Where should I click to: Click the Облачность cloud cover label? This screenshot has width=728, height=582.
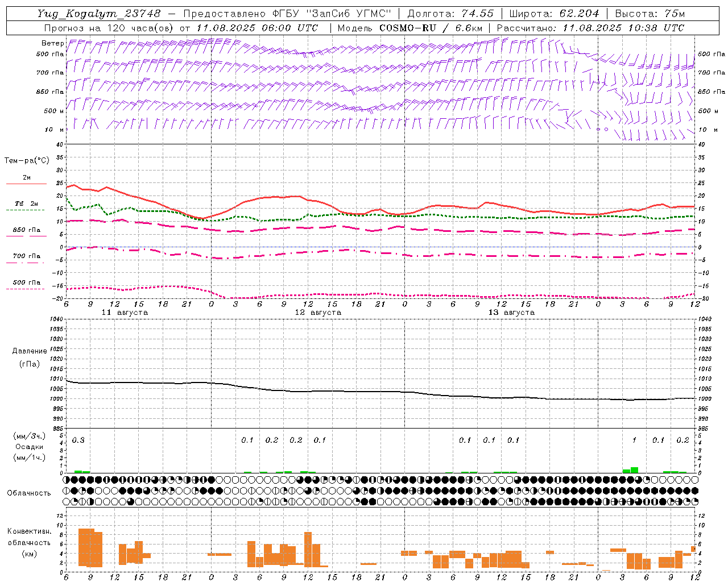[29, 493]
